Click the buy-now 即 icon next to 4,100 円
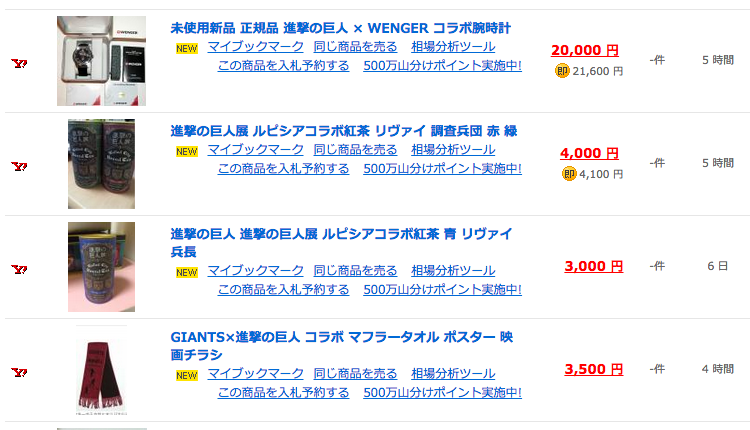The width and height of the screenshot is (750, 430). [568, 174]
